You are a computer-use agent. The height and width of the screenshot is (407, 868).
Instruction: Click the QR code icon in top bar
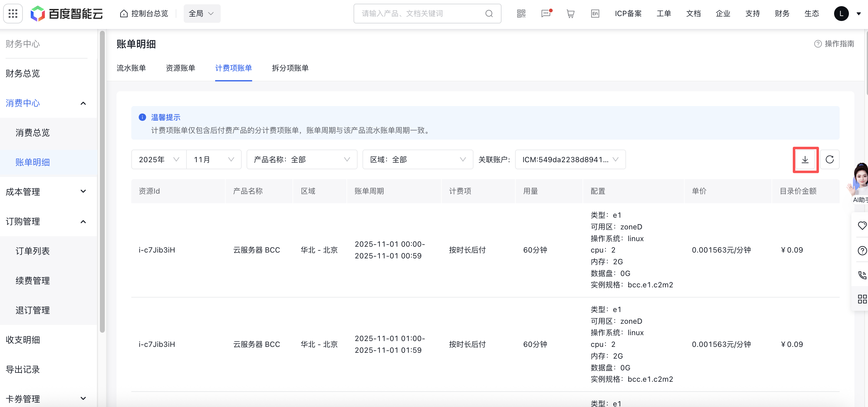[x=521, y=14]
